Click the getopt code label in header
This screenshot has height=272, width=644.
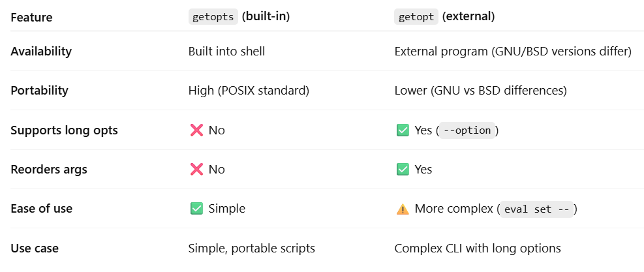(416, 17)
